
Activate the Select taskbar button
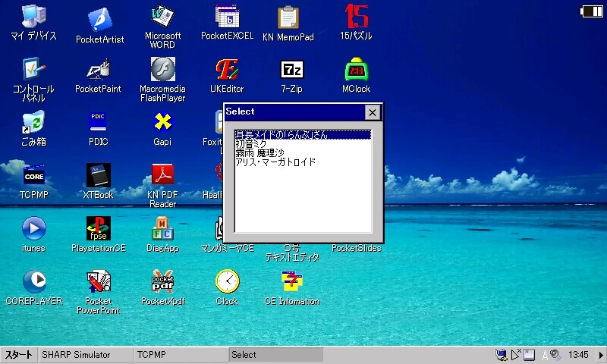[x=276, y=355]
